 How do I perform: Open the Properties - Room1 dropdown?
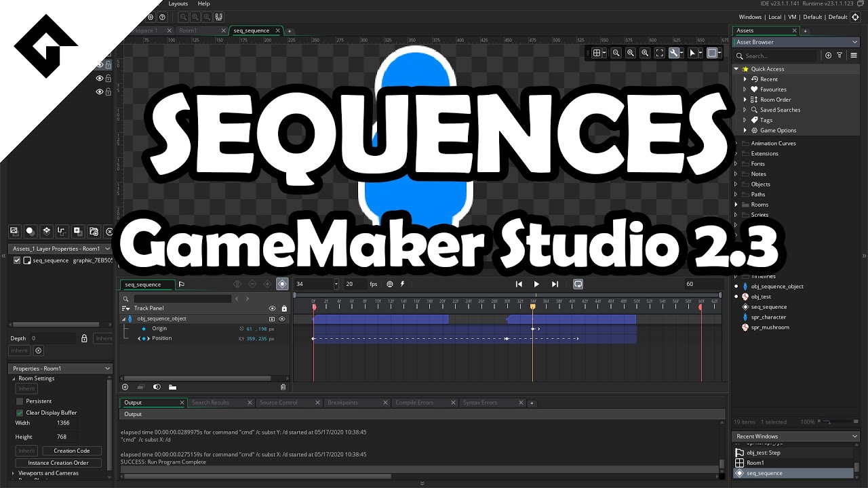tap(107, 369)
